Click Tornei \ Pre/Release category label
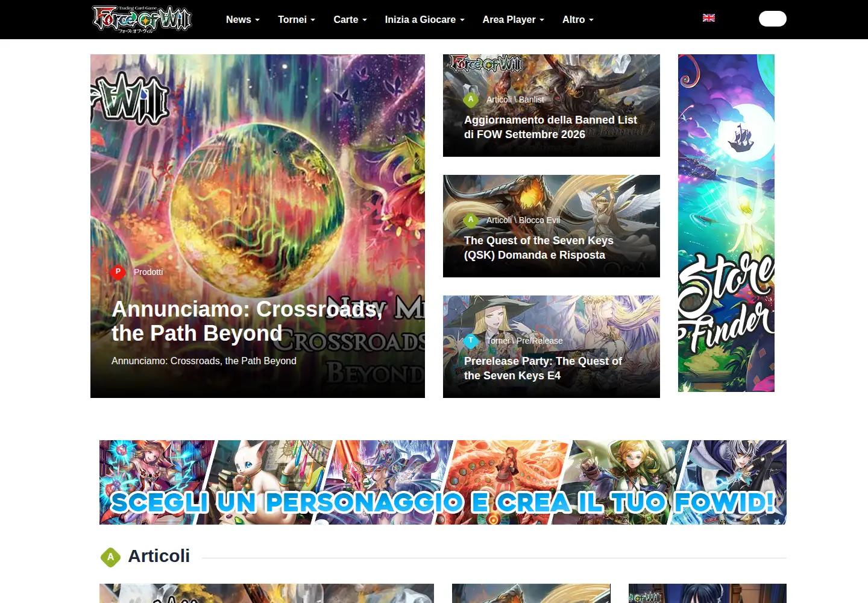Screen dimensions: 868x603 click(524, 341)
